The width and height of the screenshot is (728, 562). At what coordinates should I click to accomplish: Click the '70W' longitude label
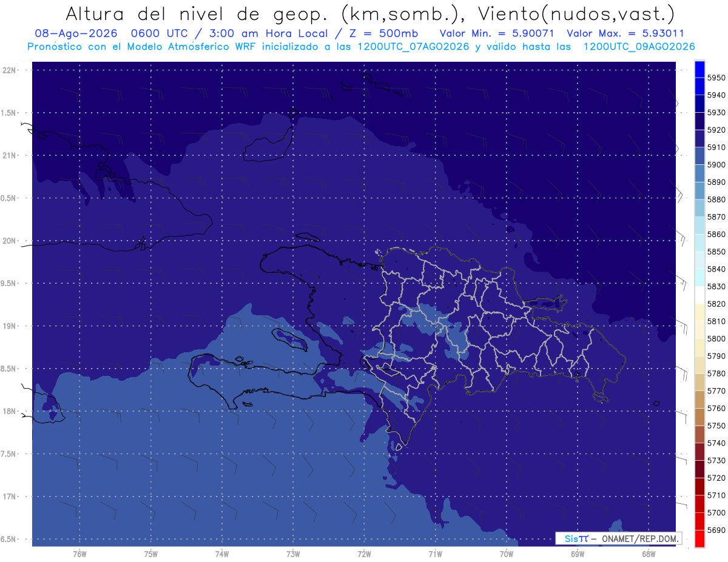[506, 554]
